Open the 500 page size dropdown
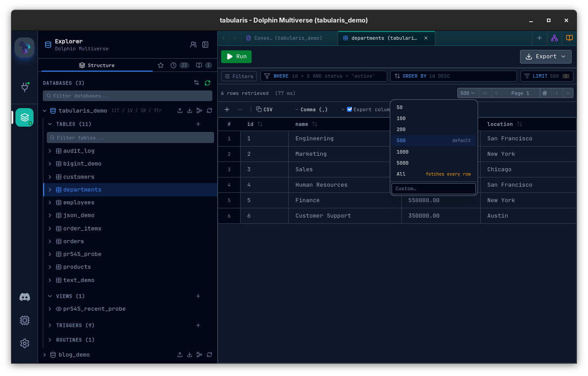Screen dimensions: 588x376 pyautogui.click(x=468, y=93)
